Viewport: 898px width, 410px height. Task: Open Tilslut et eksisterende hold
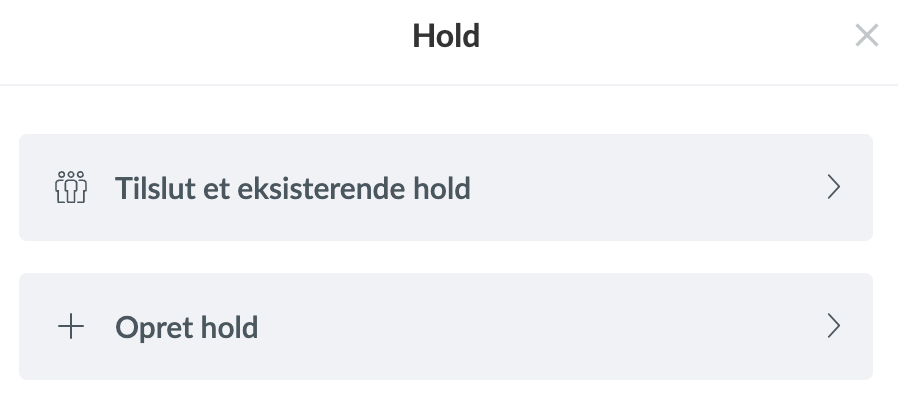click(446, 187)
